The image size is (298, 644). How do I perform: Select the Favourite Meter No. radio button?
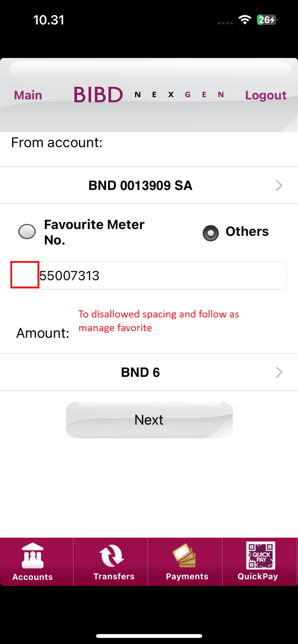tap(27, 232)
